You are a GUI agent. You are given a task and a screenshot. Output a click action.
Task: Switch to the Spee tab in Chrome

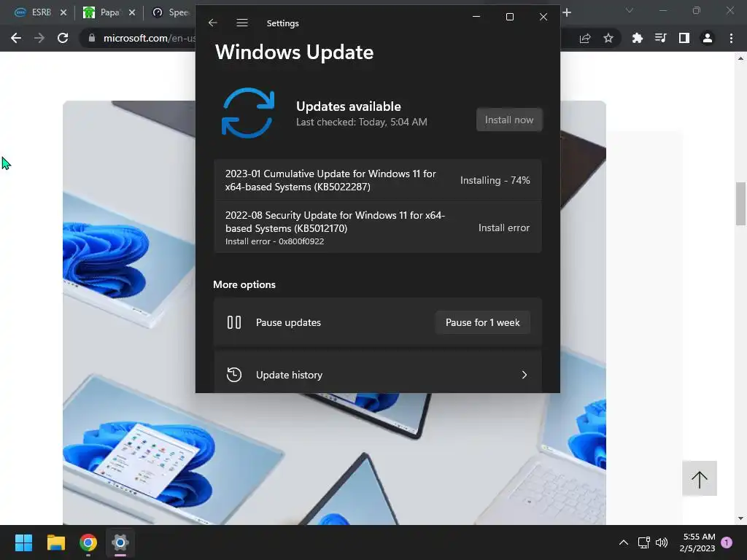[171, 12]
